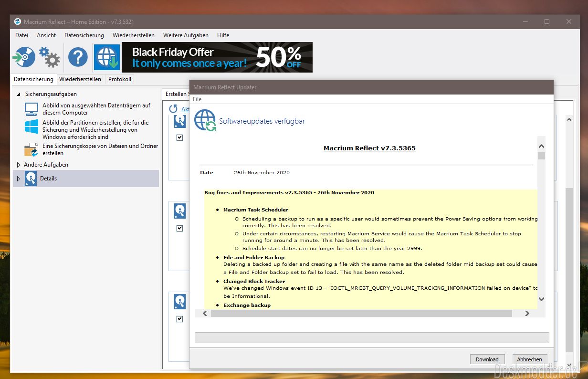Maximize the Macrium Reflect main window
The image size is (588, 379).
[547, 21]
